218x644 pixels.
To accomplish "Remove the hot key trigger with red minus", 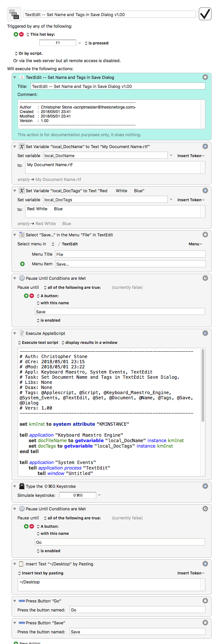I will point(22,34).
